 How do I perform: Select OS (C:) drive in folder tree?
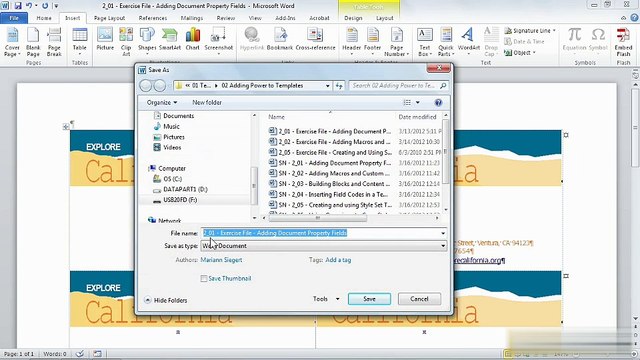[x=172, y=179]
